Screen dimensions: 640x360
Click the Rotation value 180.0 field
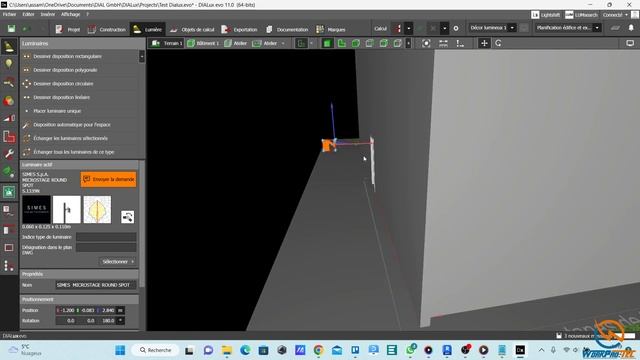tap(107, 321)
